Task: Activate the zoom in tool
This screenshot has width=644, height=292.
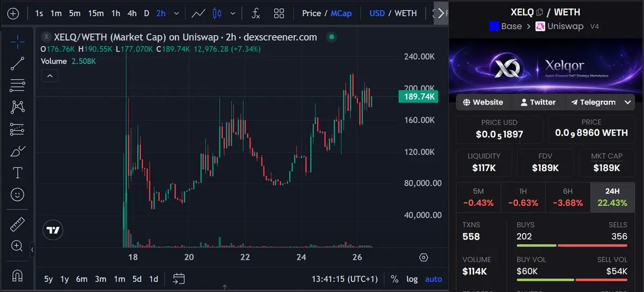Action: [17, 246]
